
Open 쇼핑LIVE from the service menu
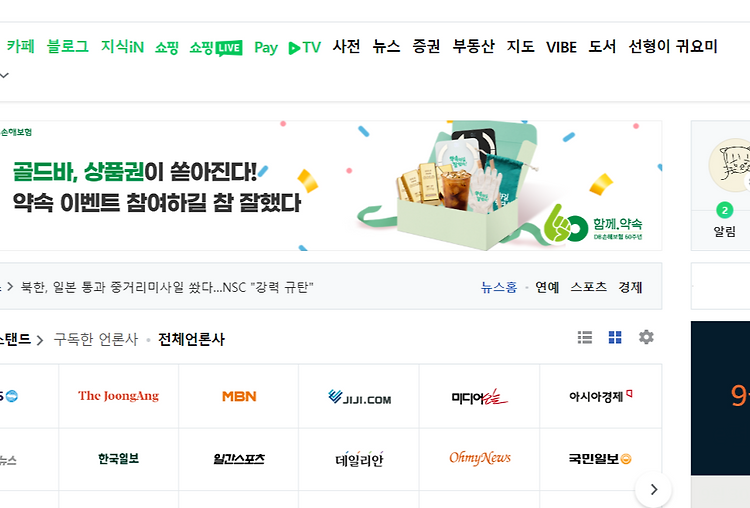[216, 47]
